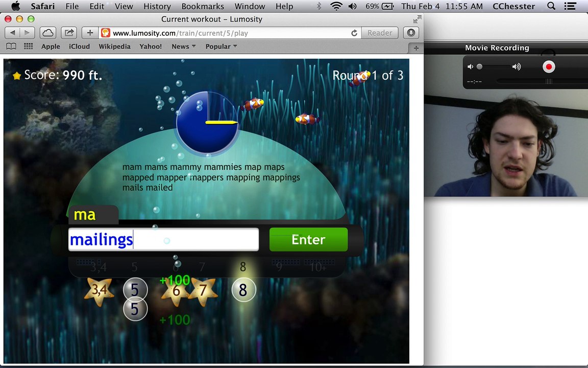Click the Share button in Safari toolbar
The image size is (588, 368).
69,33
